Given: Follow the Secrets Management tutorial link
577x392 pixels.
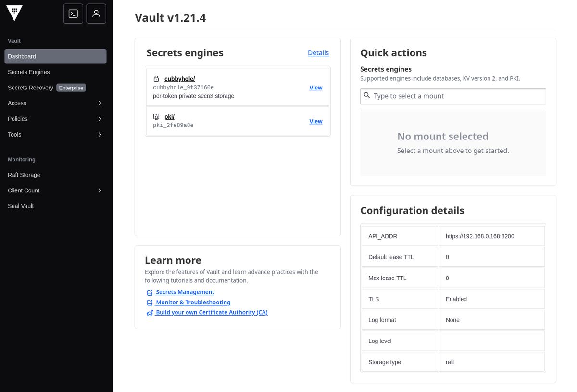Looking at the screenshot, I should [185, 292].
